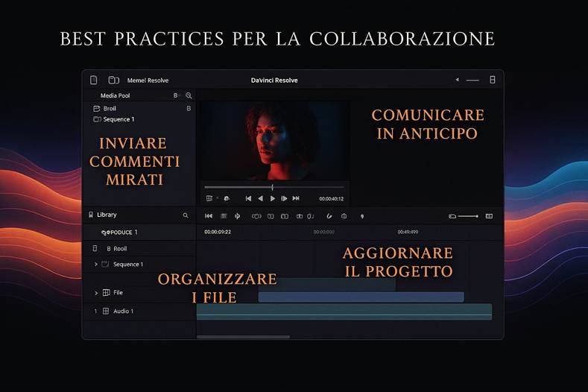The height and width of the screenshot is (392, 588).
Task: Search within the Media Pool
Action: coord(189,95)
